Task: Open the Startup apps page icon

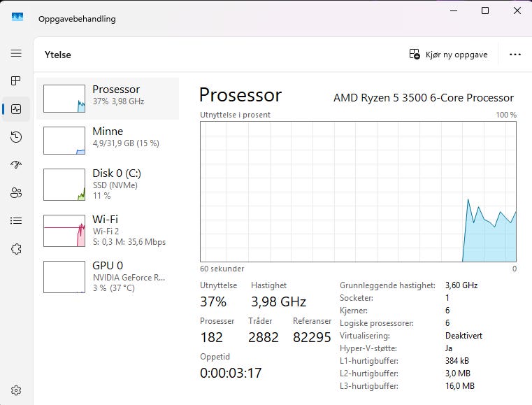Action: point(16,164)
